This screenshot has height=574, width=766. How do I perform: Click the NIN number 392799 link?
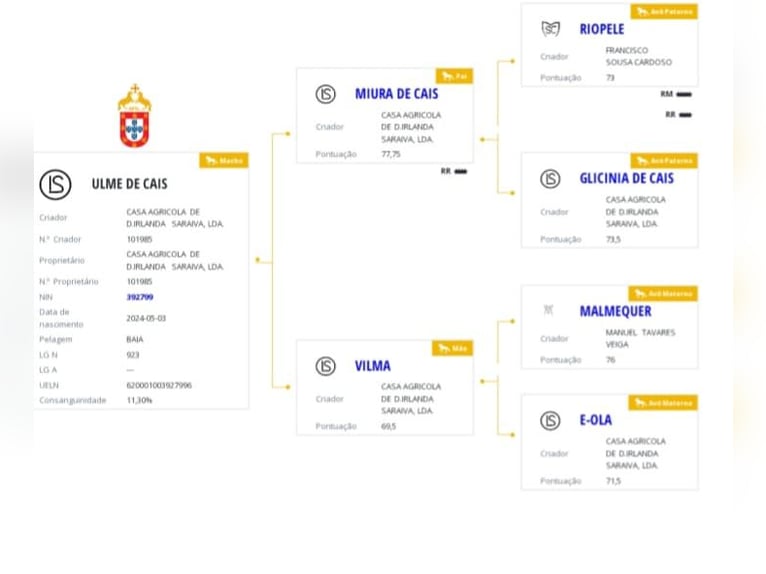tap(140, 297)
